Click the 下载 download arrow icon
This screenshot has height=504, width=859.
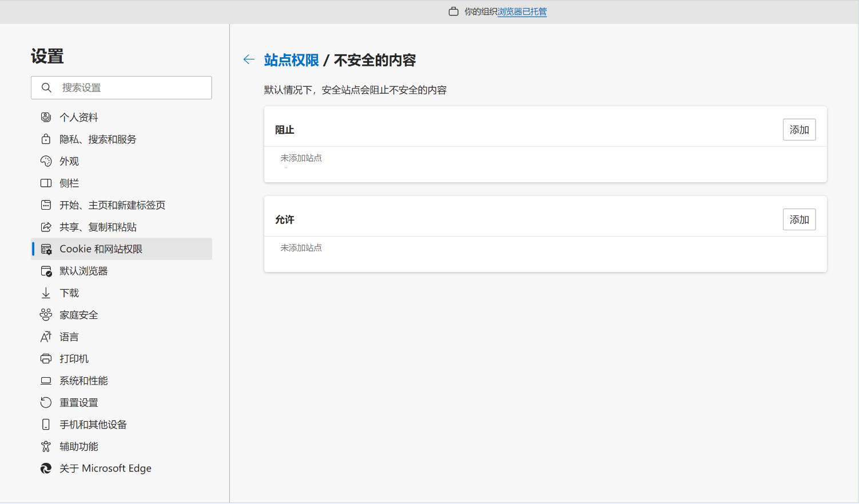pos(46,293)
